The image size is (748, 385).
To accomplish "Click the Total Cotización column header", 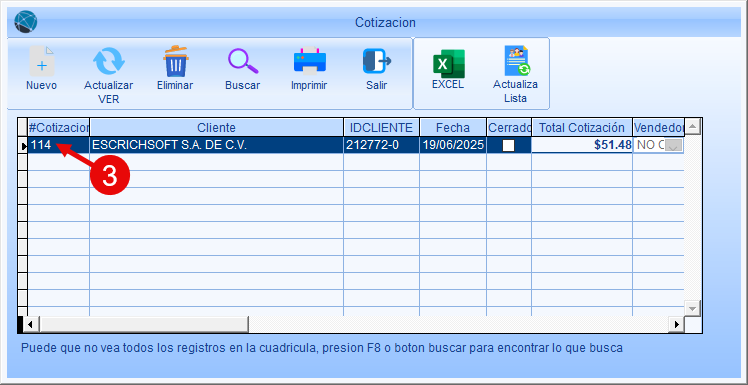I will pos(582,127).
